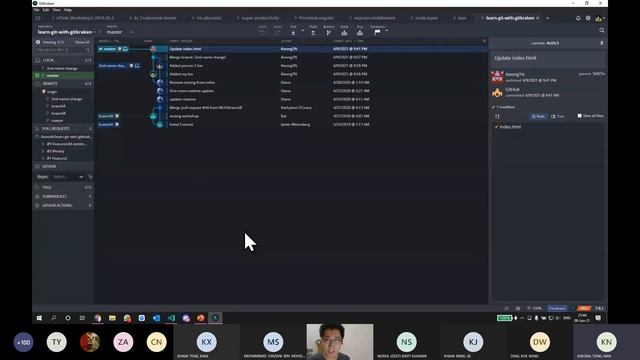Switch to the AL-Trademark-Server tab
Viewport: 640px width, 360px height.
155,18
